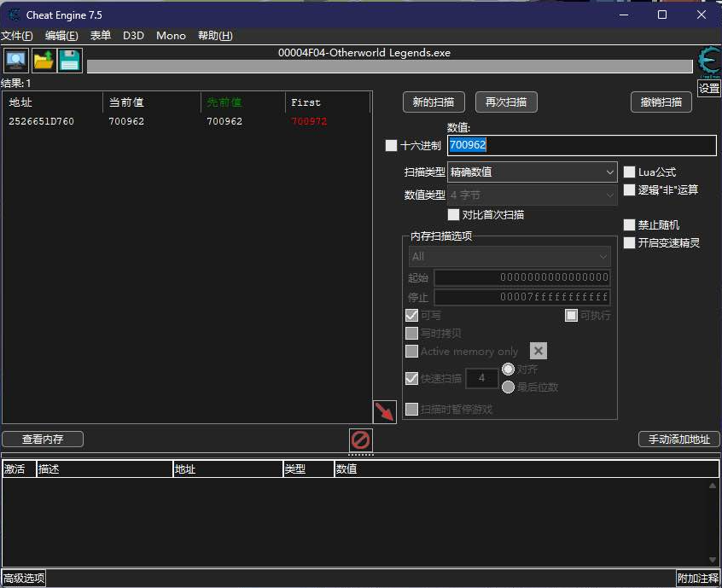The image size is (722, 588).
Task: Click the address list scroll down arrow
Action: pyautogui.click(x=713, y=560)
